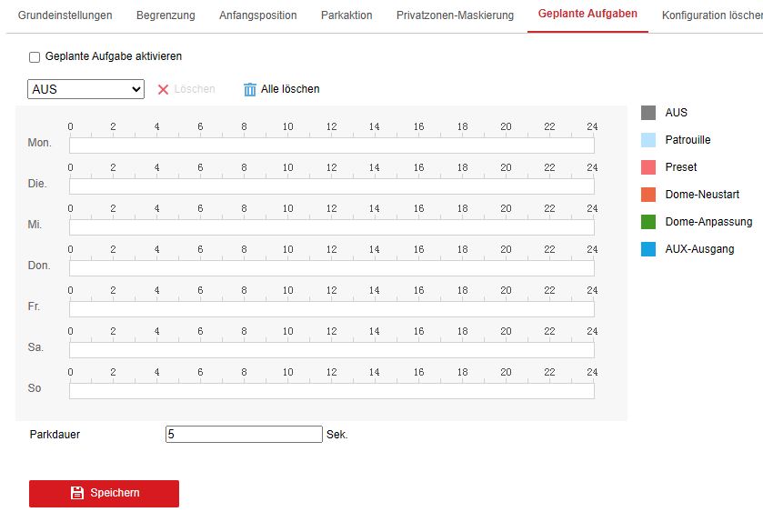Pick the light blue Patrouille swatch

pyautogui.click(x=648, y=140)
